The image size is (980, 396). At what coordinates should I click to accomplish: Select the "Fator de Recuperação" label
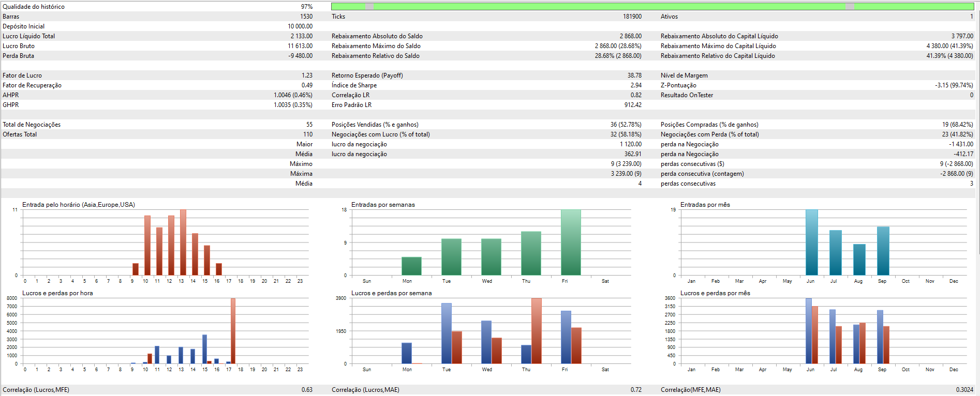32,85
